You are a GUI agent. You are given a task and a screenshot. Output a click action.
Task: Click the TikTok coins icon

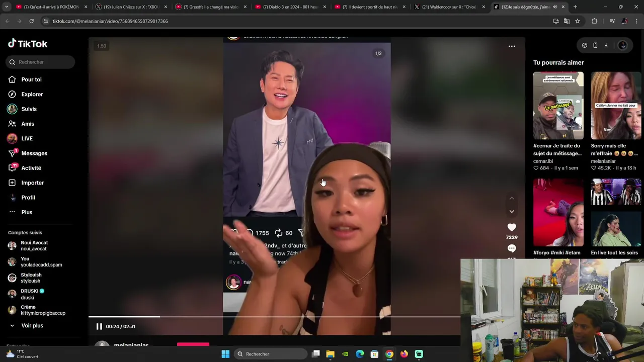tap(584, 45)
